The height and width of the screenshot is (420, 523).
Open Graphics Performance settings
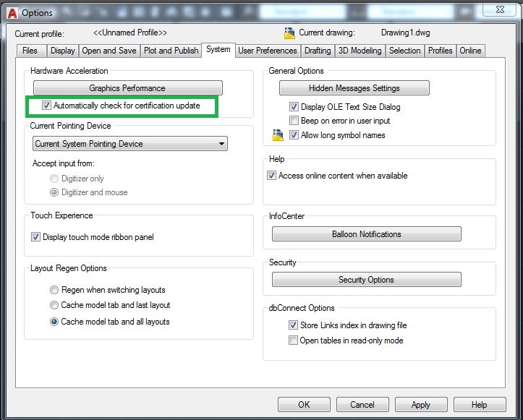pos(128,88)
